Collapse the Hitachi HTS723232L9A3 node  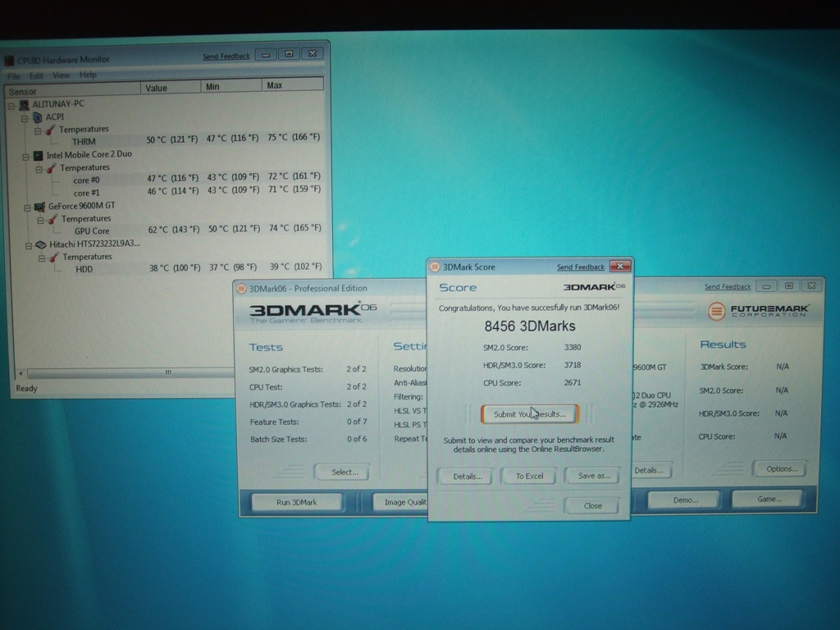[x=29, y=246]
